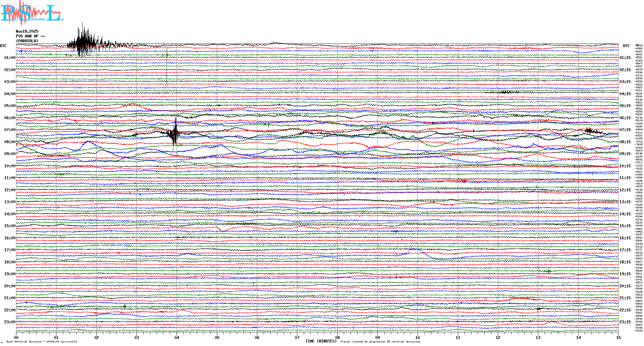Click the Nov18,2025 date label

(x=27, y=31)
